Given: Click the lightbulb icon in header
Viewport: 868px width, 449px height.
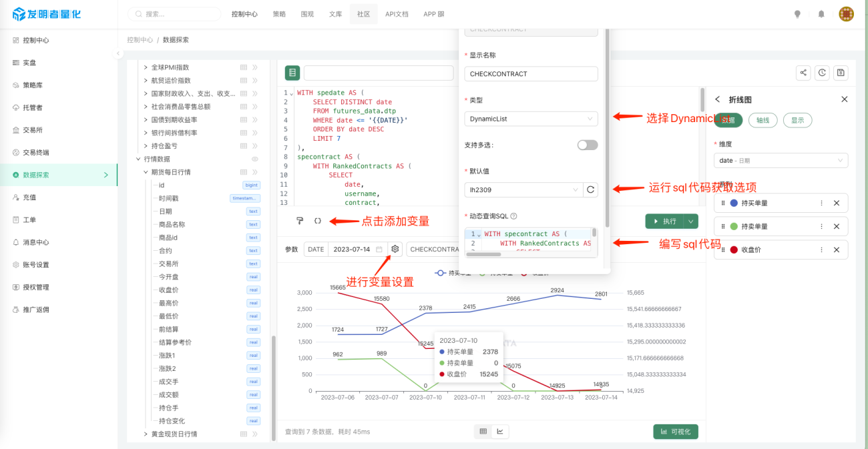Looking at the screenshot, I should (x=797, y=14).
